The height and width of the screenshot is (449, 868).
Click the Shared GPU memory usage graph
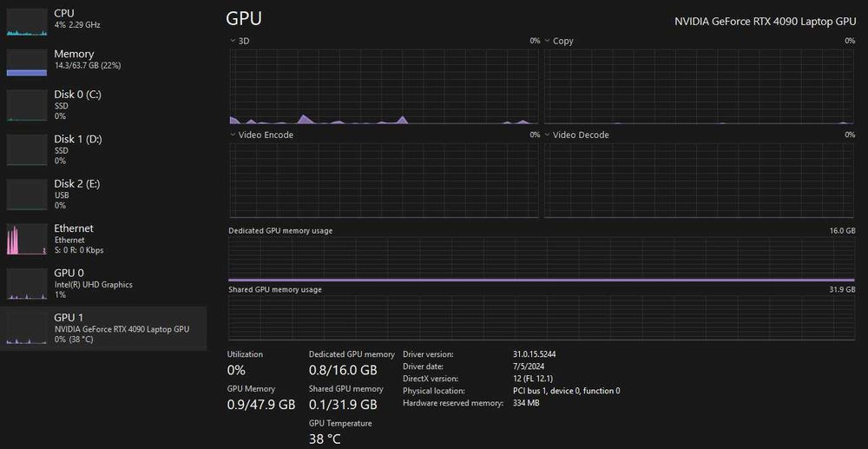point(541,317)
